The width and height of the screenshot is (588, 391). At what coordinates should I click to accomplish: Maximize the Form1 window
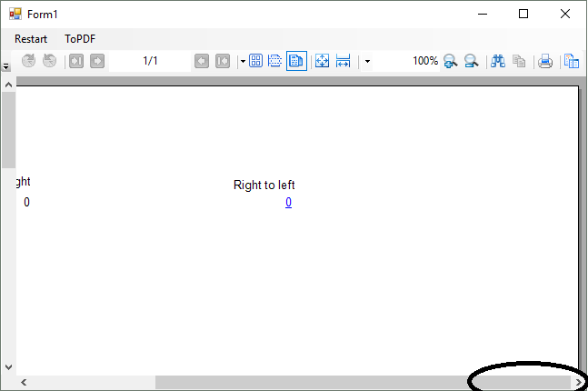tap(523, 14)
